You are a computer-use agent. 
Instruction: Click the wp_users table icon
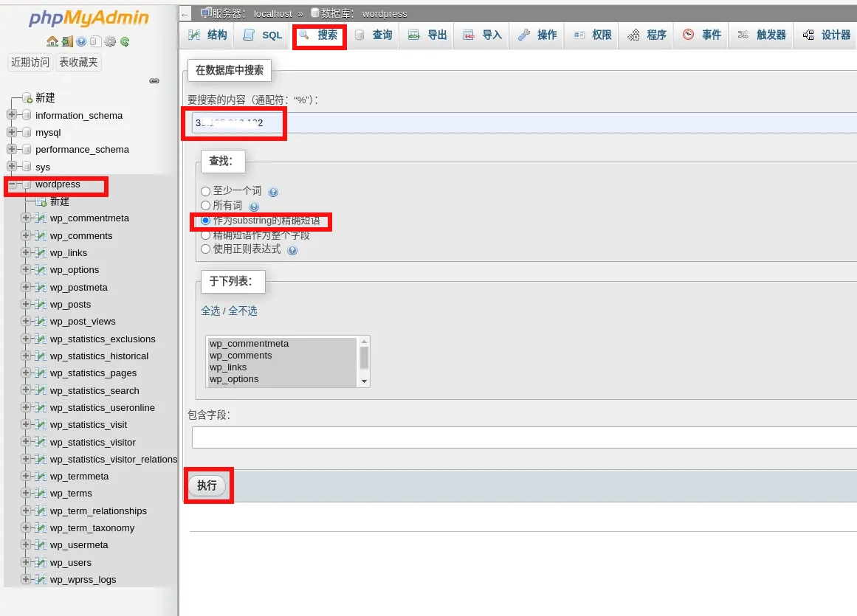click(41, 562)
